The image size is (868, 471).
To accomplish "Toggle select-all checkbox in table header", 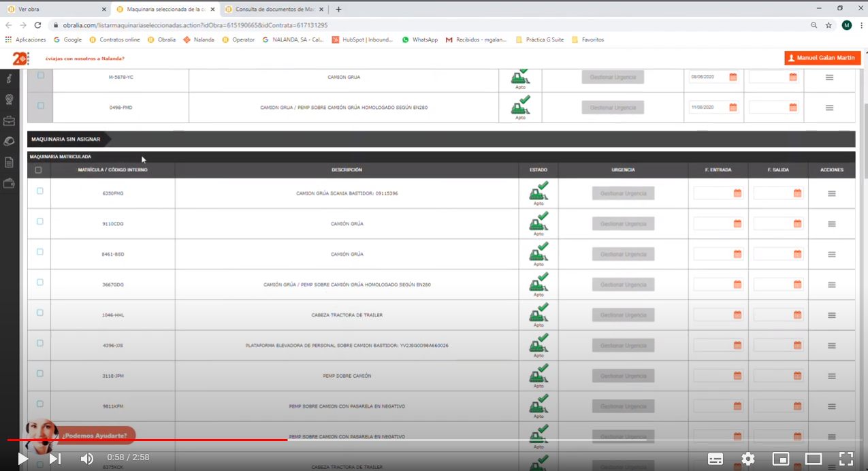I will [38, 170].
